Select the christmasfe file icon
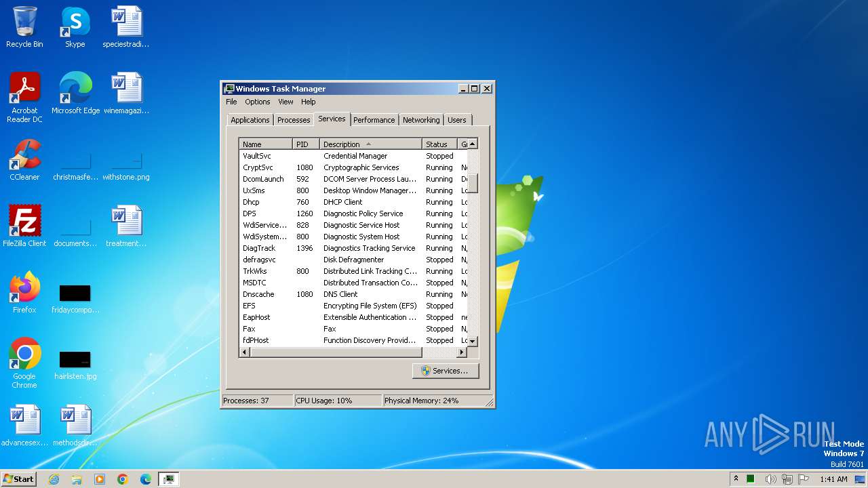Viewport: 868px width, 488px height. tap(75, 166)
